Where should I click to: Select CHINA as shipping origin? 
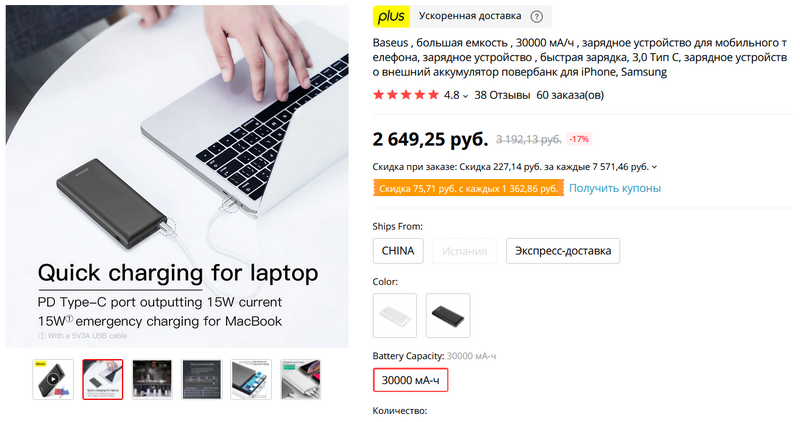tap(398, 251)
